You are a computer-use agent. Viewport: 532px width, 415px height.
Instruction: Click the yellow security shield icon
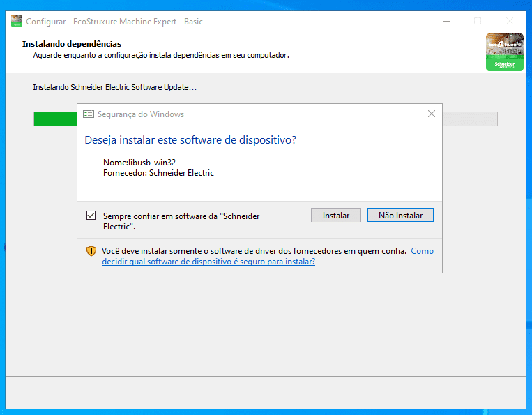coord(91,251)
